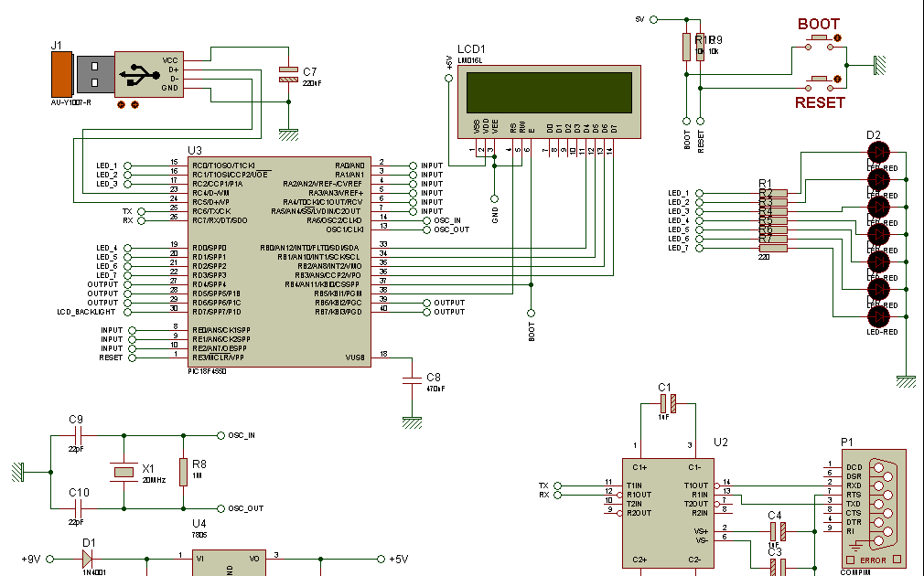Select the U3 PIC18F4550 chip body
Screen dimensions: 924x576
279,262
